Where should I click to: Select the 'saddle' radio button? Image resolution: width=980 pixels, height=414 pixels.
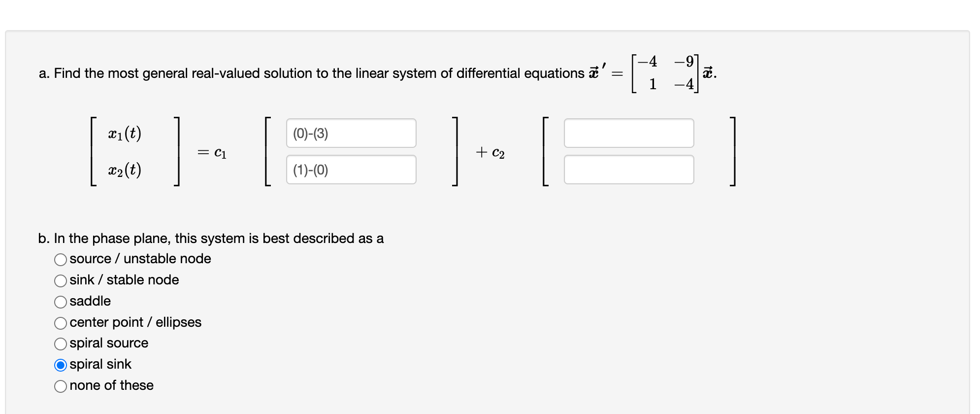click(x=61, y=302)
